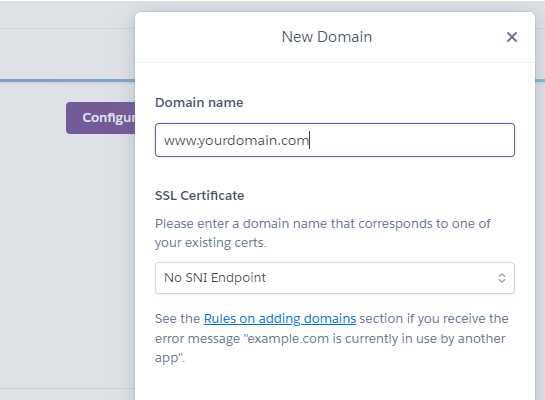This screenshot has height=400, width=545.
Task: Click the 'existing certs' helper text
Action: pos(226,243)
